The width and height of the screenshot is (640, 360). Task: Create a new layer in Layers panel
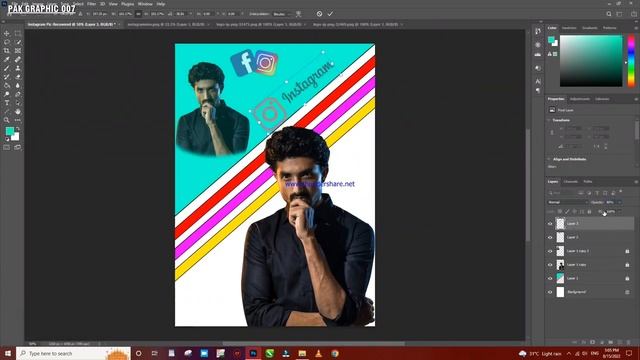(x=619, y=342)
